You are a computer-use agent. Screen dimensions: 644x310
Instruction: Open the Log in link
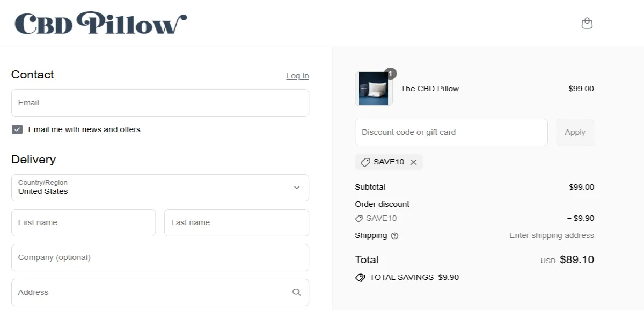[x=297, y=76]
